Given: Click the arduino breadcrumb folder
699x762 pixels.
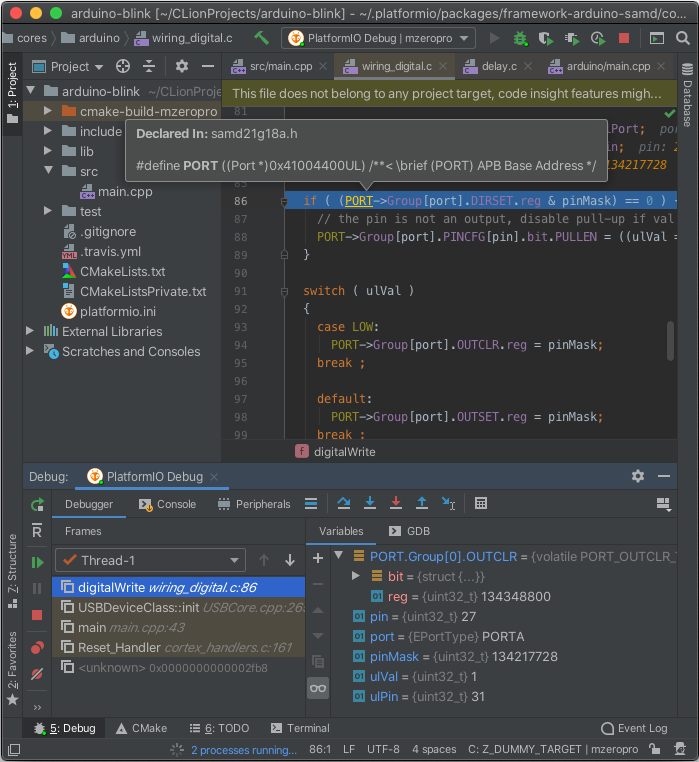Looking at the screenshot, I should (x=90, y=38).
